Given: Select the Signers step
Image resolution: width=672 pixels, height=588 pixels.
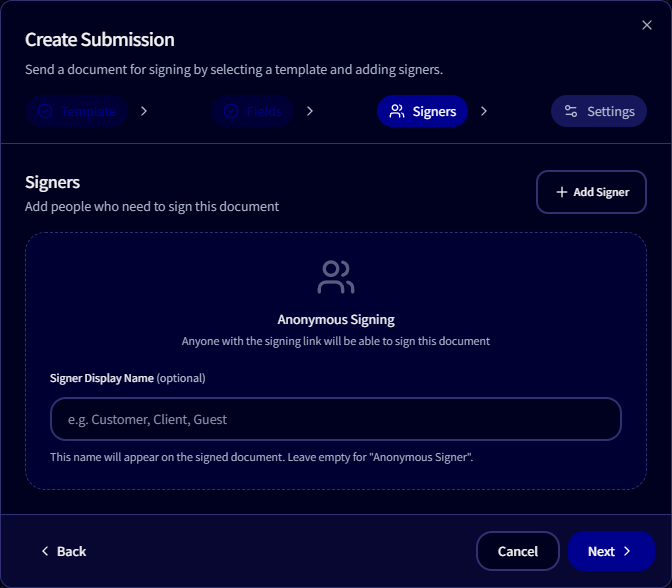Looking at the screenshot, I should pyautogui.click(x=422, y=111).
